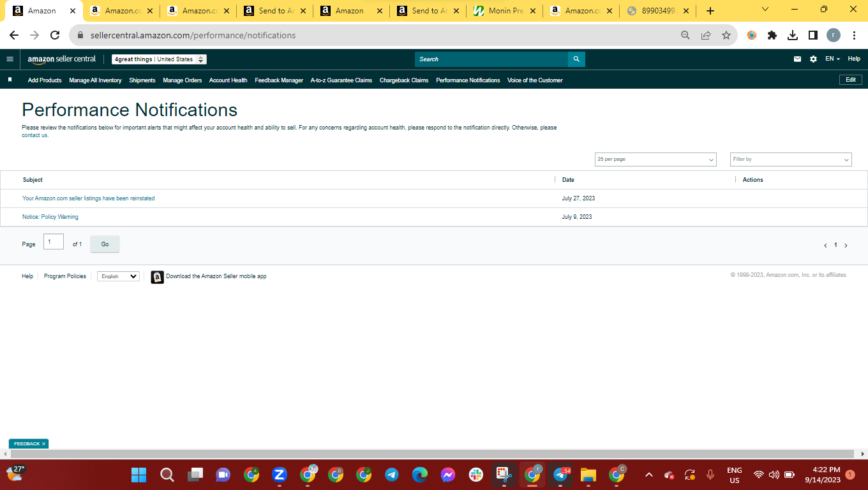Screen dimensions: 868x490
Task: Click the bookmark flag icon beside Add Products
Action: pyautogui.click(x=10, y=80)
